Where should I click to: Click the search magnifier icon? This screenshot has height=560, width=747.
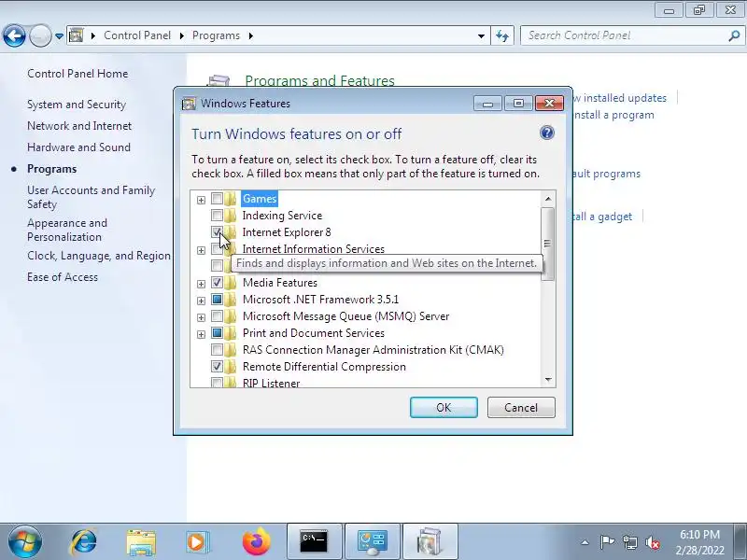(x=734, y=35)
